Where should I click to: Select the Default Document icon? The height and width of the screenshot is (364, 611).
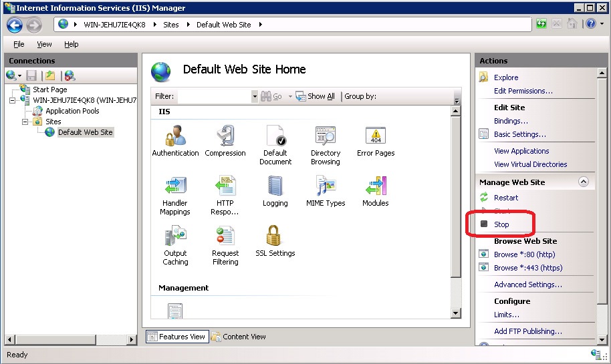click(x=275, y=136)
